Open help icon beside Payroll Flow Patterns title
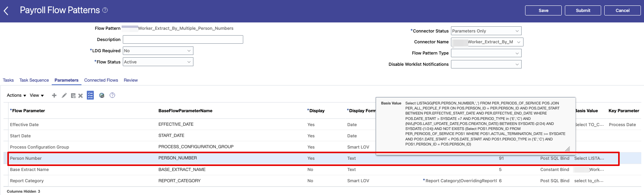 coord(105,10)
